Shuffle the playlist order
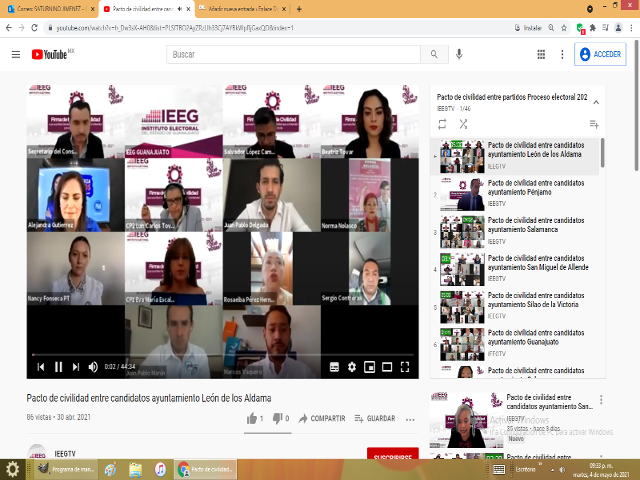The width and height of the screenshot is (640, 480). click(x=463, y=124)
